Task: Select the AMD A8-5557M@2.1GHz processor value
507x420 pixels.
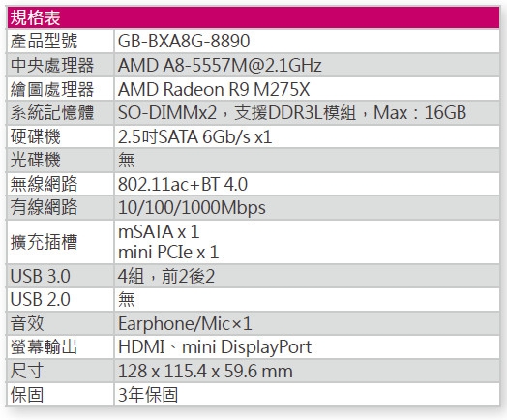Action: coord(220,65)
